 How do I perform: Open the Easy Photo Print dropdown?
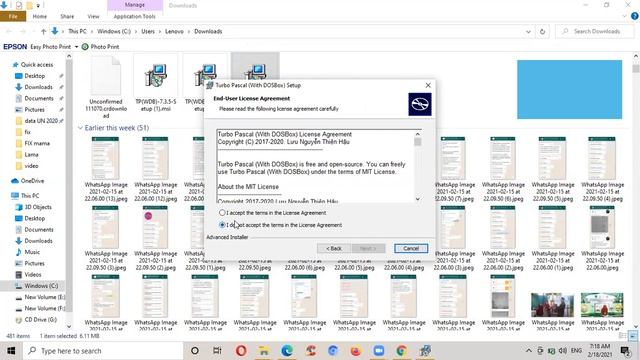[x=76, y=47]
